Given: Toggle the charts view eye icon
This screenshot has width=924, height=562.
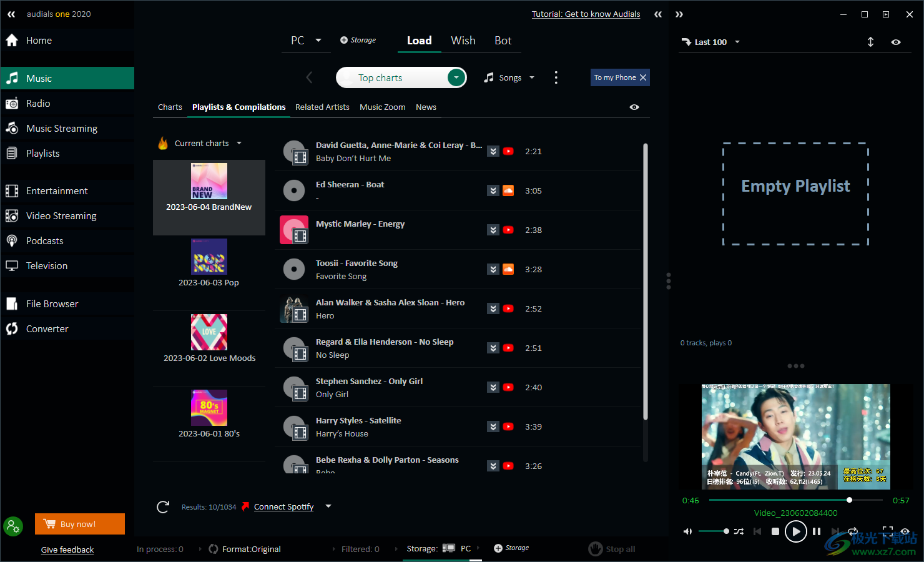Looking at the screenshot, I should coord(634,107).
